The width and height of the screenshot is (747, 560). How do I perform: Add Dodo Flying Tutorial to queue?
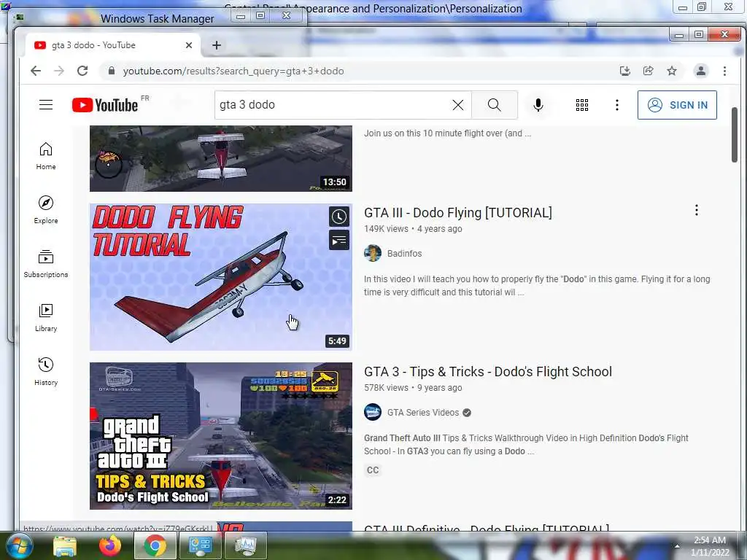pyautogui.click(x=339, y=241)
